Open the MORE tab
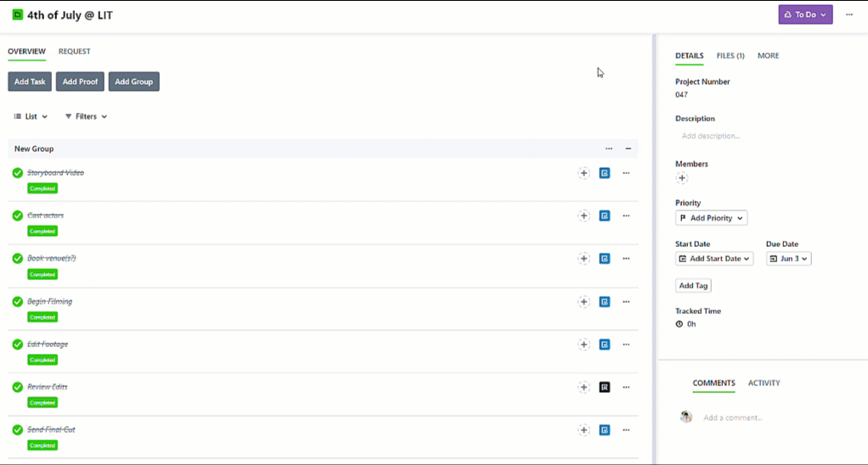Screen dimensions: 868x465 click(x=768, y=56)
